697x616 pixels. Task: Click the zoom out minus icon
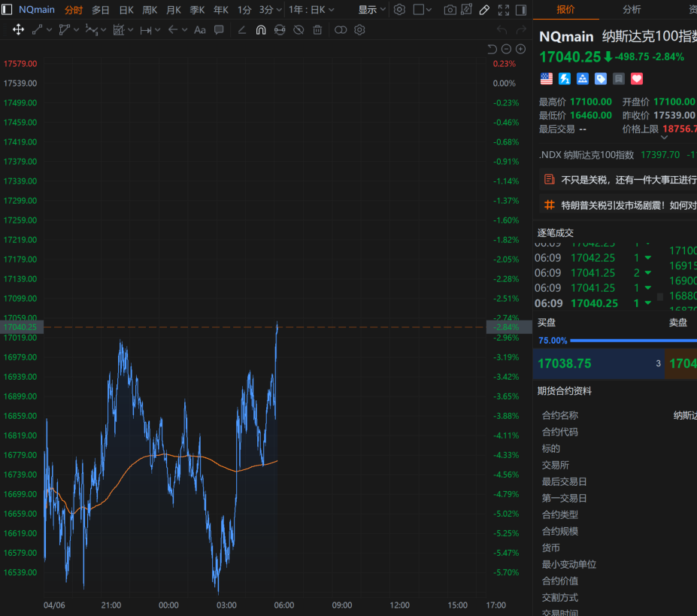(507, 49)
